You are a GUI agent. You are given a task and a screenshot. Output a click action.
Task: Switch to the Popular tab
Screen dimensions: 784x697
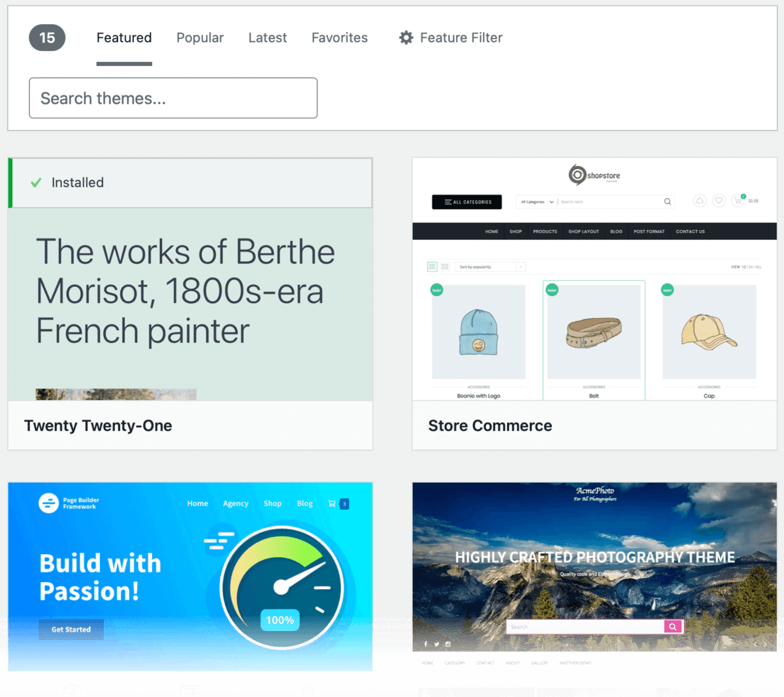point(200,37)
